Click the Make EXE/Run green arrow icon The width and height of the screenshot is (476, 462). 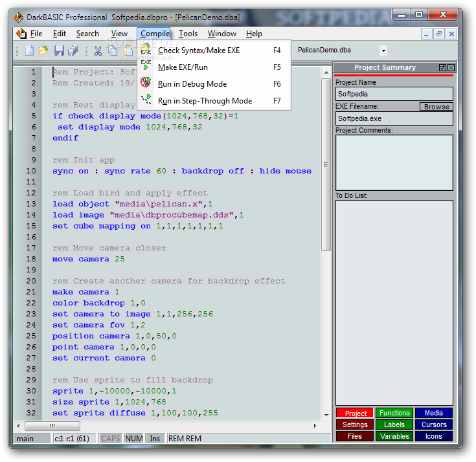146,65
